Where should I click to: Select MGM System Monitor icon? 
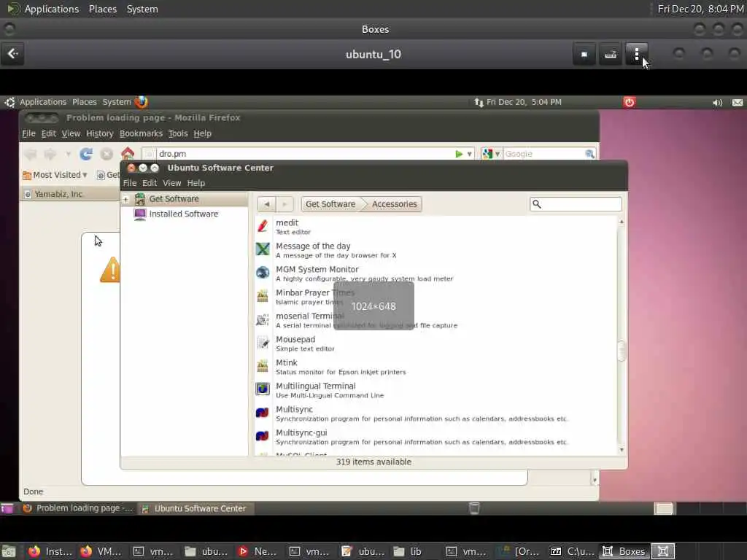tap(263, 273)
